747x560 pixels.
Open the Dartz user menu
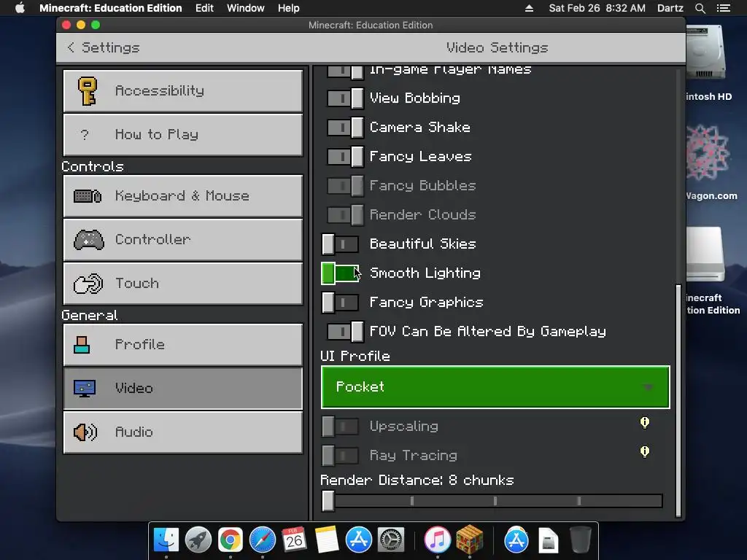pyautogui.click(x=670, y=8)
